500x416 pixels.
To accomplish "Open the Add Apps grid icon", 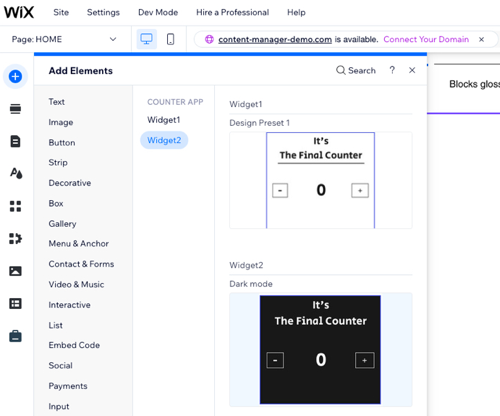I will click(15, 206).
